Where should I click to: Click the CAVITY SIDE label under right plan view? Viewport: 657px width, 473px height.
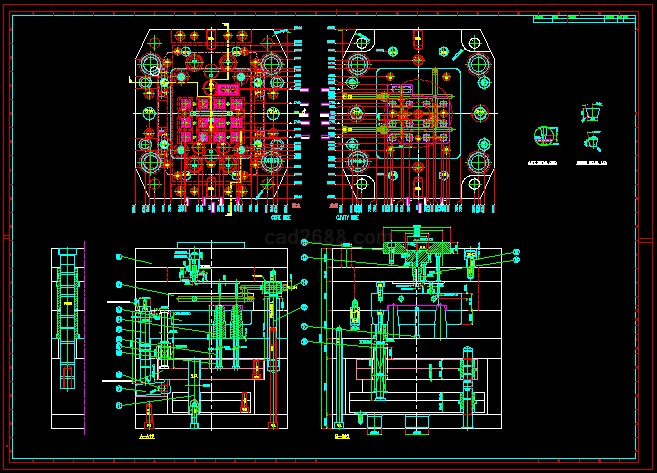pos(348,216)
